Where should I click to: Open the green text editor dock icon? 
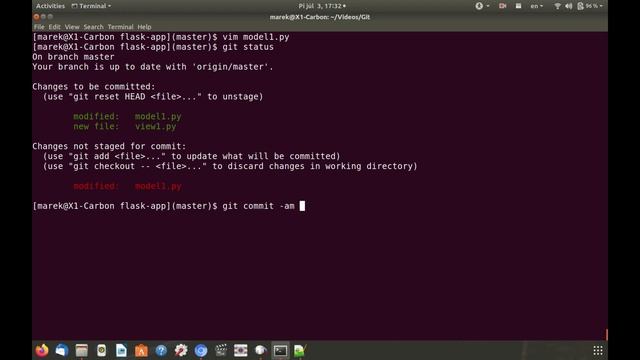[x=300, y=350]
